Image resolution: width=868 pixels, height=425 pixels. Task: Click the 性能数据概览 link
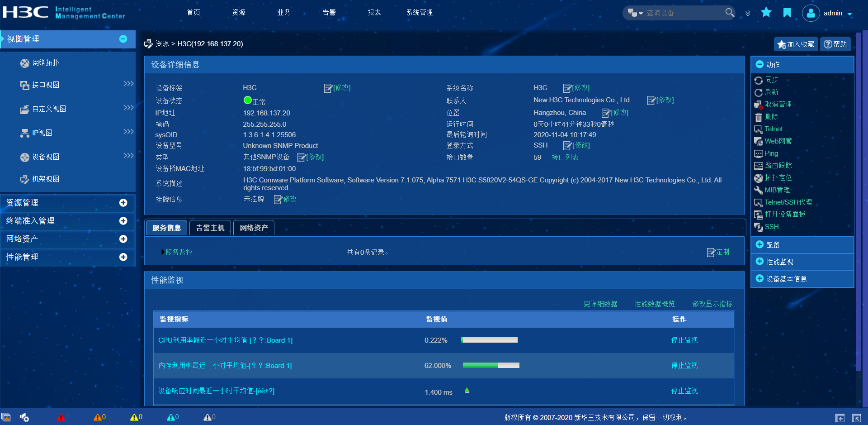click(655, 304)
